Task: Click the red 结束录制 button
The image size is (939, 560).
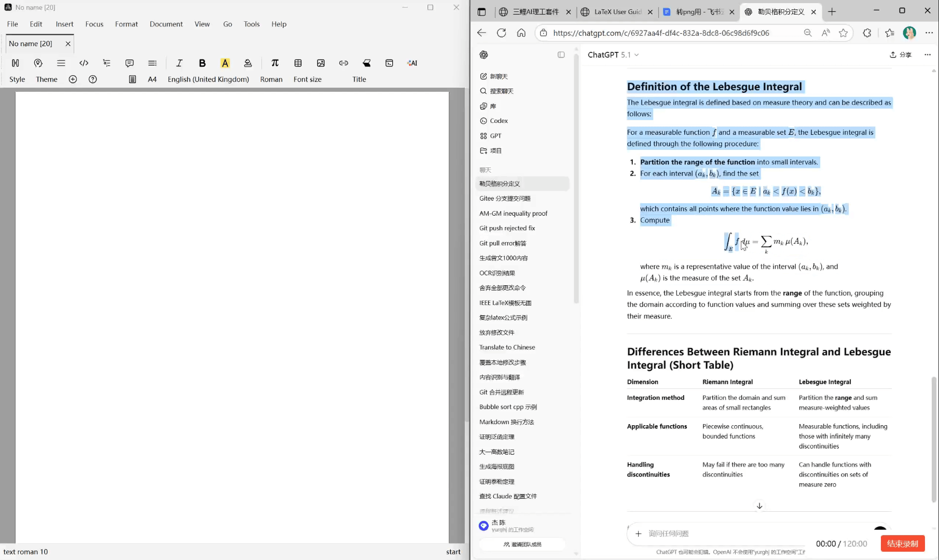Action: pyautogui.click(x=902, y=543)
